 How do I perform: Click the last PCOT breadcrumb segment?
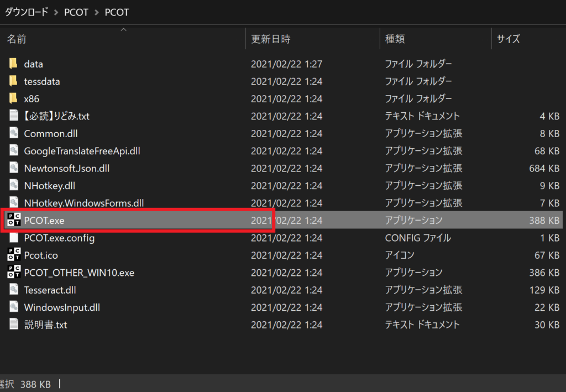pos(117,12)
